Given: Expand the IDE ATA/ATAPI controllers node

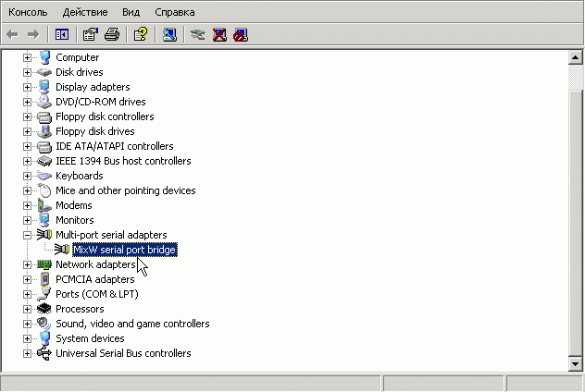Looking at the screenshot, I should (27, 146).
